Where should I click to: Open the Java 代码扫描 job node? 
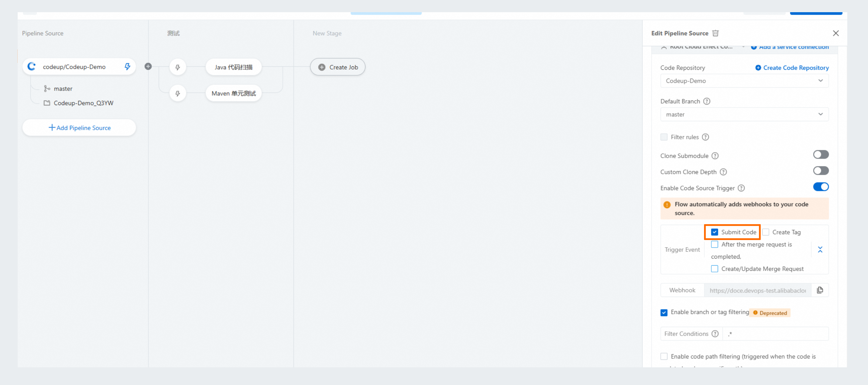point(233,67)
